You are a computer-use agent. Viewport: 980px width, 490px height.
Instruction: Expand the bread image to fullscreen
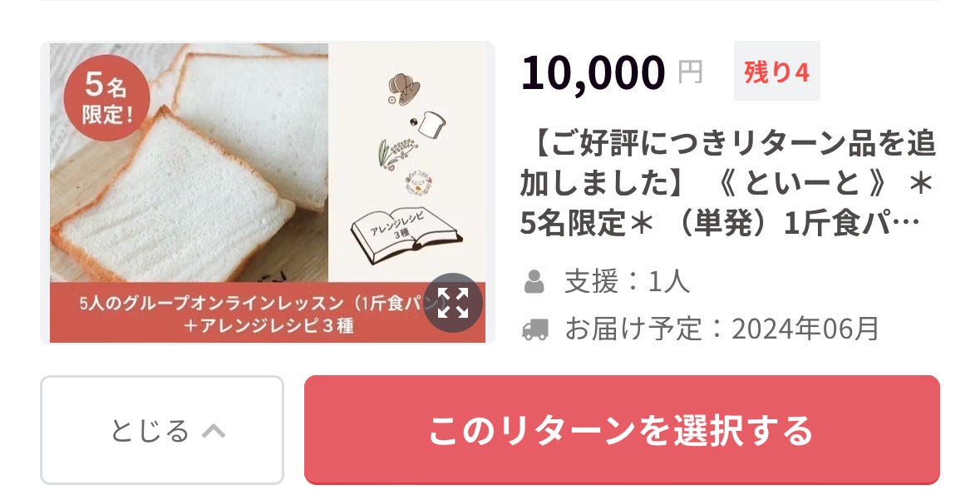452,303
